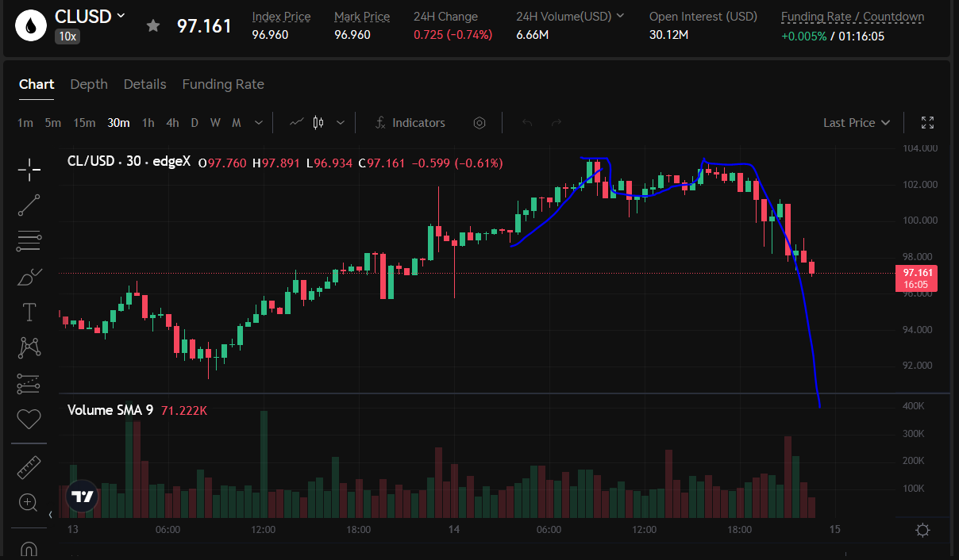Expand the CLUSD symbol selector
959x560 pixels.
coord(121,16)
